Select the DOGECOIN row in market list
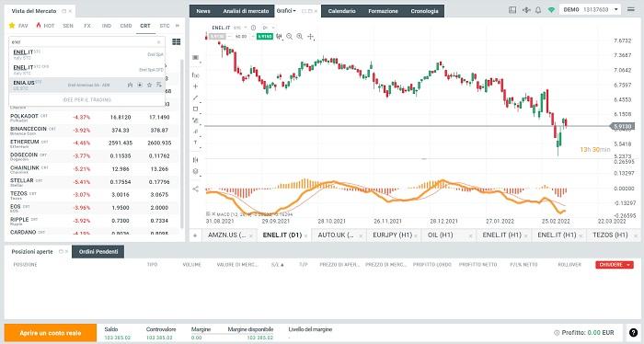 coord(90,156)
